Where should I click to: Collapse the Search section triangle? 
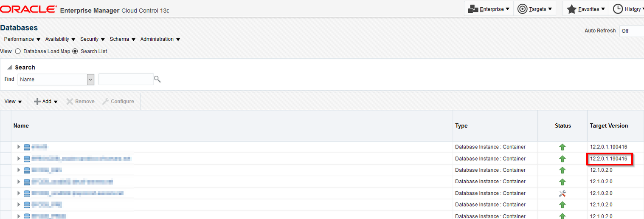tap(9, 68)
